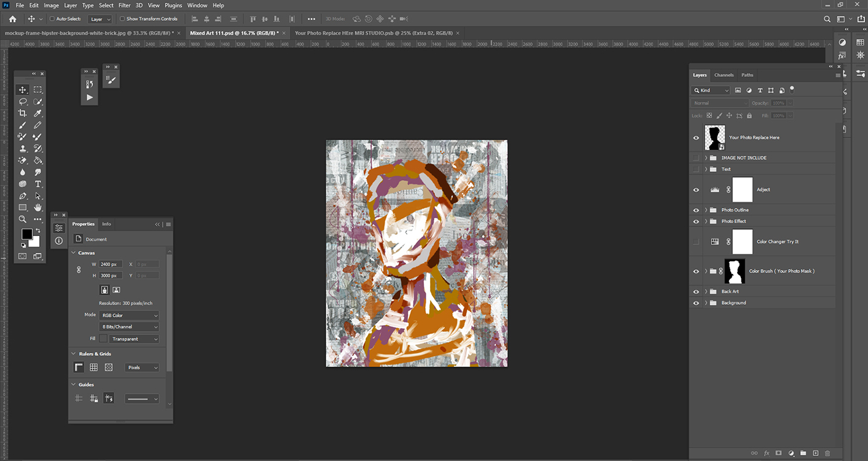The height and width of the screenshot is (461, 868).
Task: Select the Hand tool
Action: (x=37, y=207)
